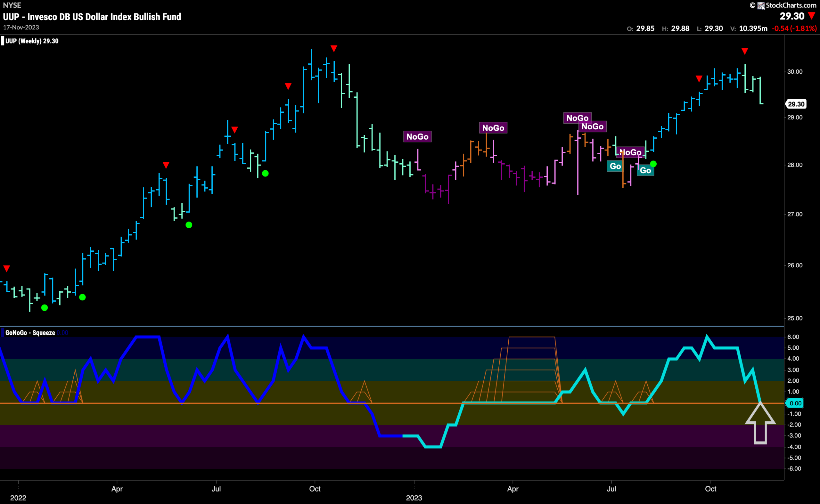Click the green dot near August 2023
The width and height of the screenshot is (820, 504).
653,164
